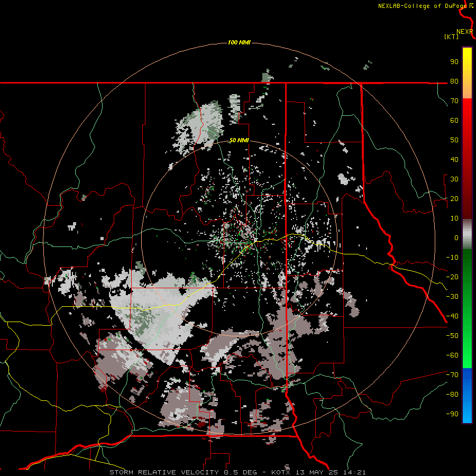Click the KT units label above the scale
Viewport: 476px width, 476px height.
452,36
